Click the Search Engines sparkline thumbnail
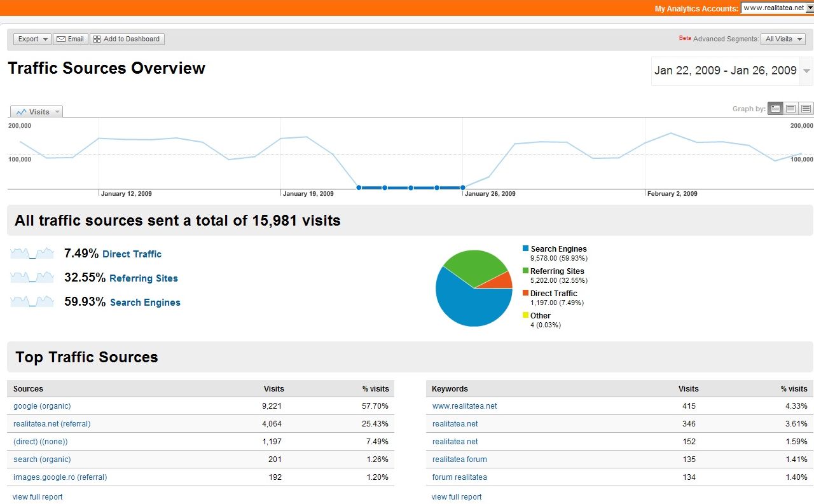The width and height of the screenshot is (814, 504). pos(32,303)
